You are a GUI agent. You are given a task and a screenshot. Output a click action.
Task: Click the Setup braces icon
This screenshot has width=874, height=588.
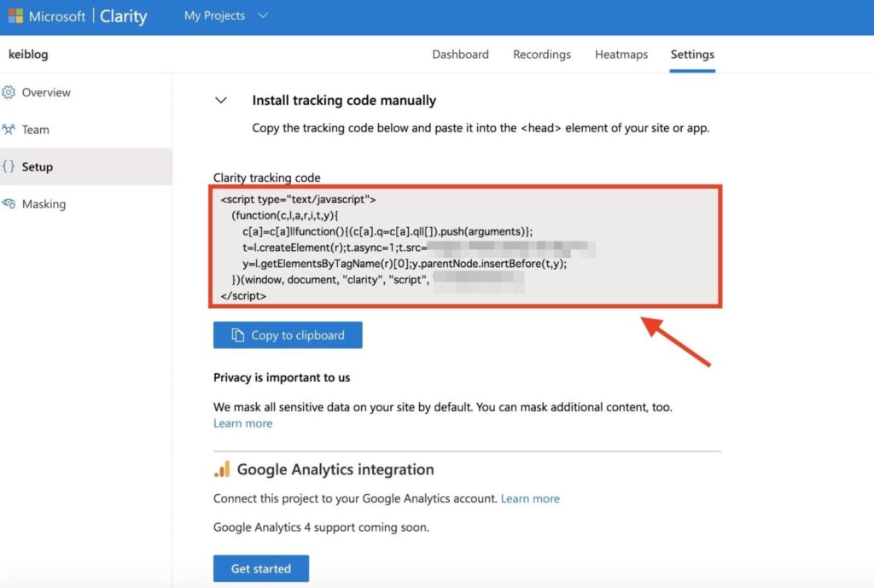pos(9,166)
